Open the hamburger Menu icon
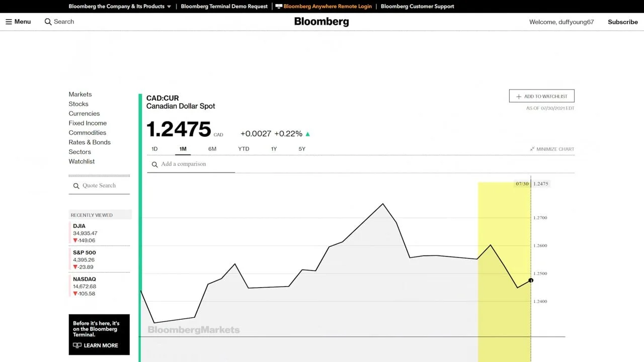The height and width of the screenshot is (362, 644). (9, 22)
